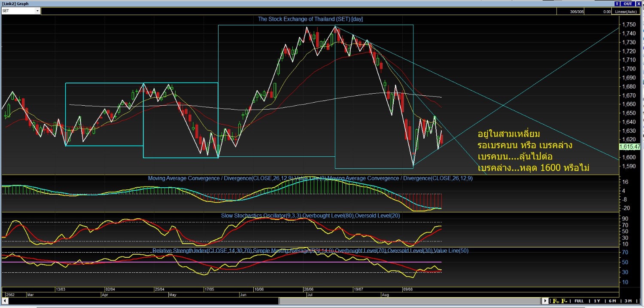Click the 1,600 price axis label

(629, 157)
